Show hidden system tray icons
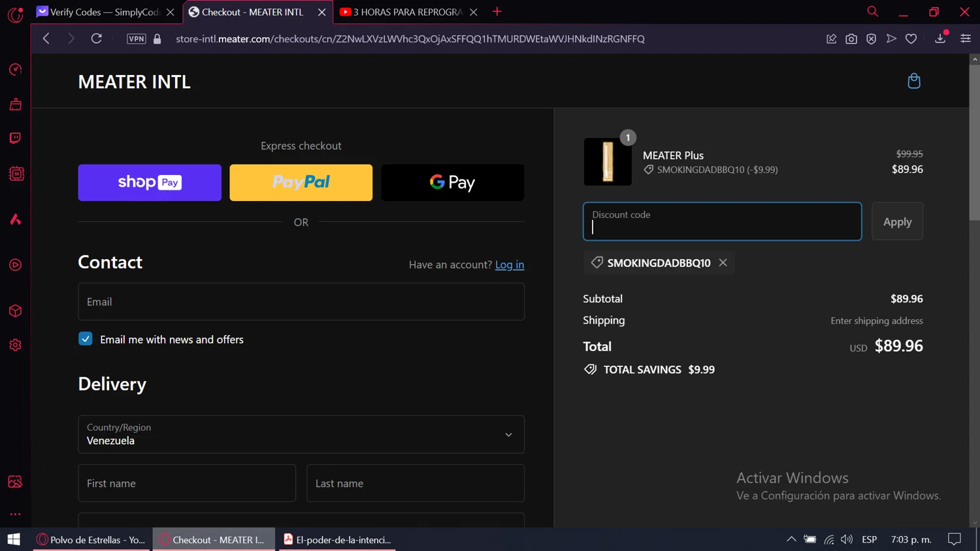 click(791, 539)
